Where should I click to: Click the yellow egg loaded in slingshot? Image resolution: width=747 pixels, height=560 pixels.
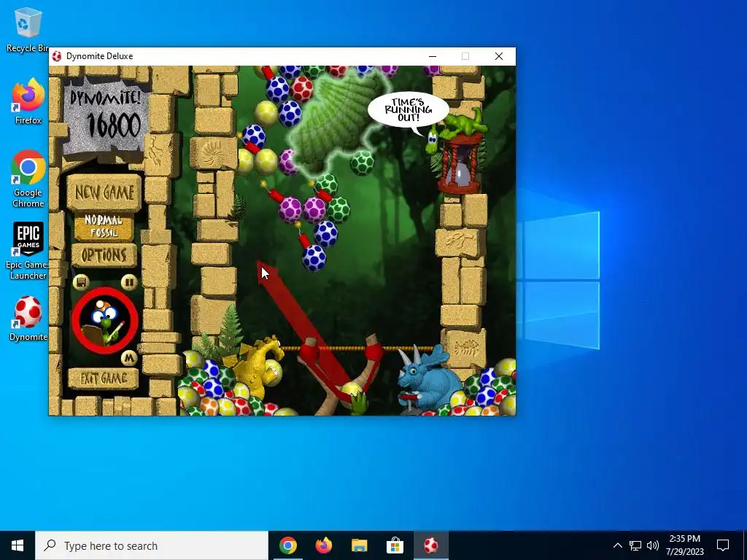[x=352, y=392]
